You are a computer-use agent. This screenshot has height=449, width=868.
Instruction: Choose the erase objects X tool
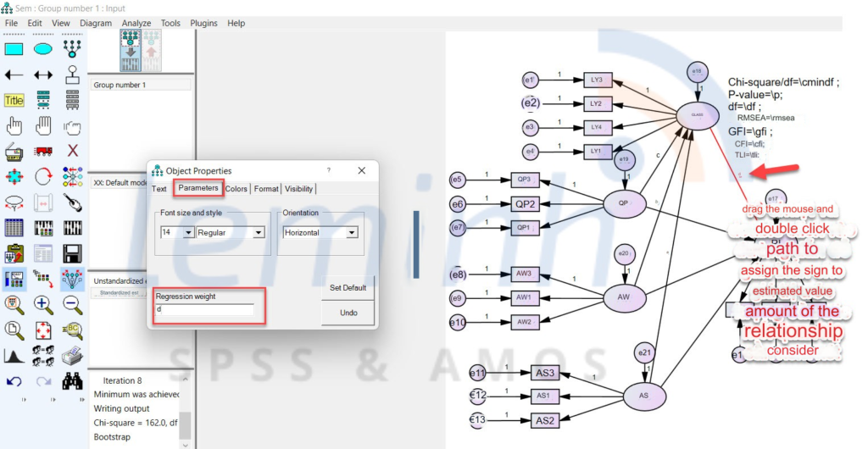click(73, 152)
